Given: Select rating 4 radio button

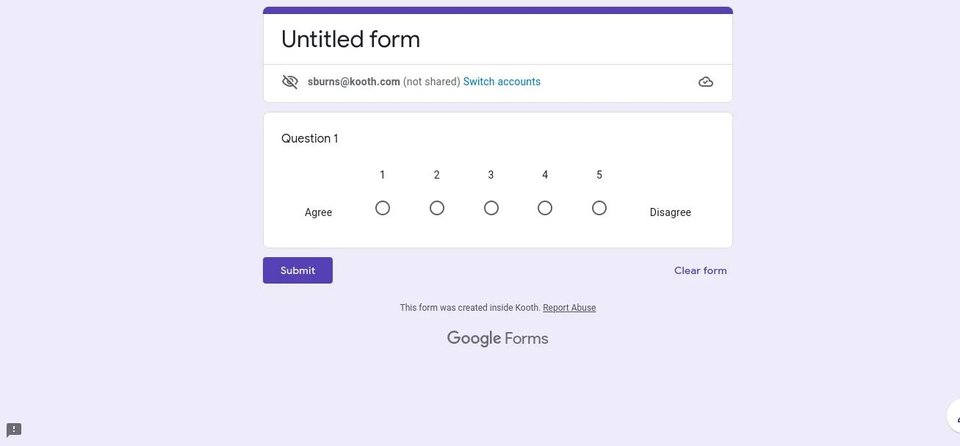Looking at the screenshot, I should point(545,208).
